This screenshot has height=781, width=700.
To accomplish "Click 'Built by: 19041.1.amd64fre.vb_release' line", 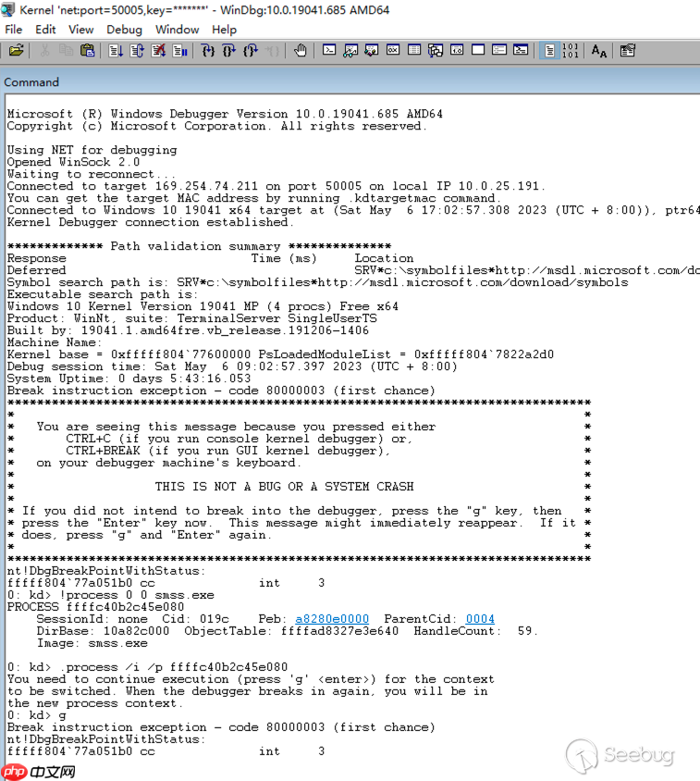I will pos(188,330).
